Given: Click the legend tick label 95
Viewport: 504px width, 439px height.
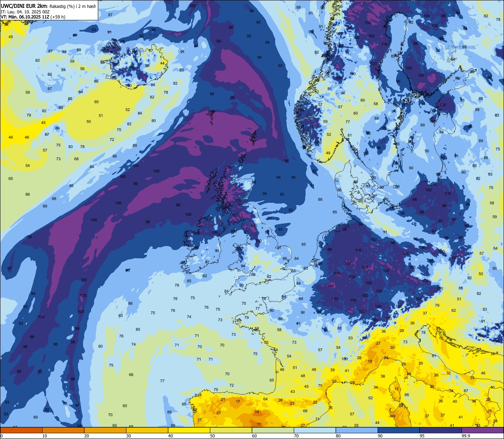Looking at the screenshot, I should (422, 436).
